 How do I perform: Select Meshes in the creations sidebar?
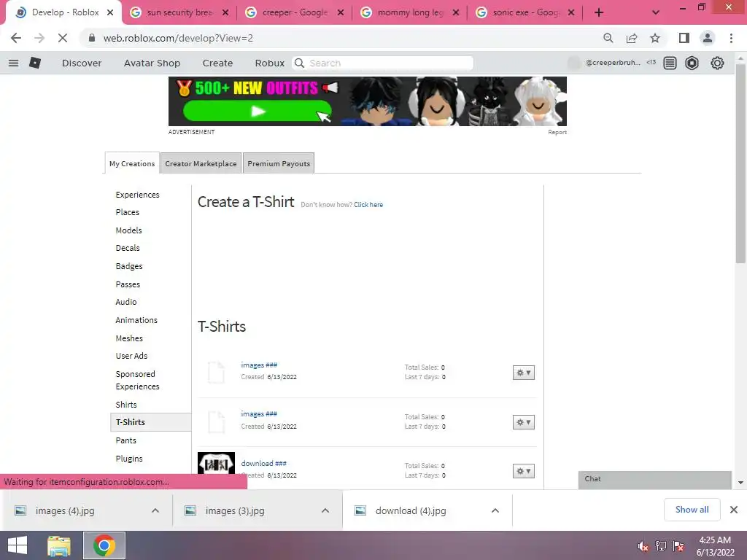tap(129, 338)
